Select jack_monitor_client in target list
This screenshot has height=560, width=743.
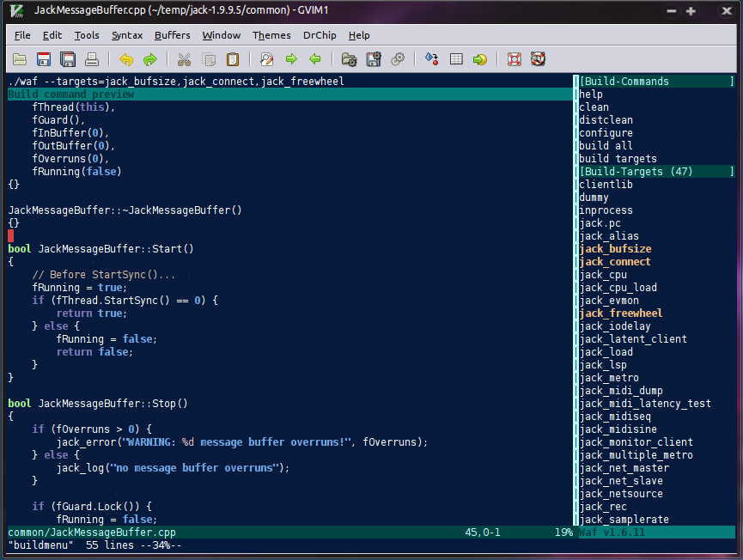click(636, 442)
